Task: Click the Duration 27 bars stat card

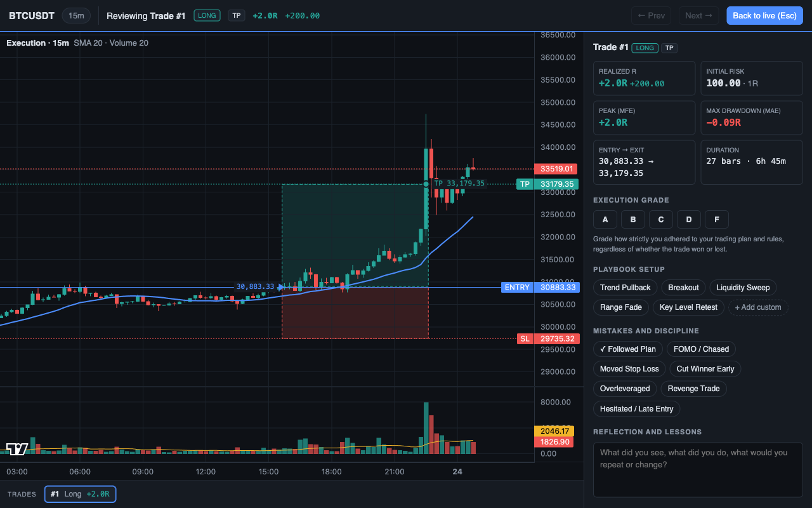Action: (x=752, y=162)
